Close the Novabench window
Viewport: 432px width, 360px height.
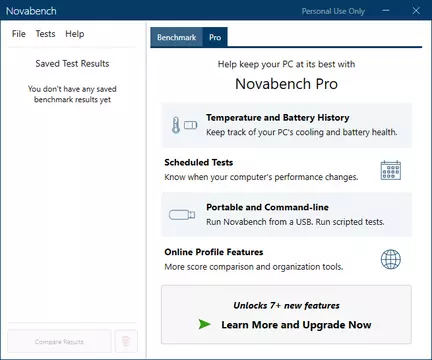click(x=416, y=11)
